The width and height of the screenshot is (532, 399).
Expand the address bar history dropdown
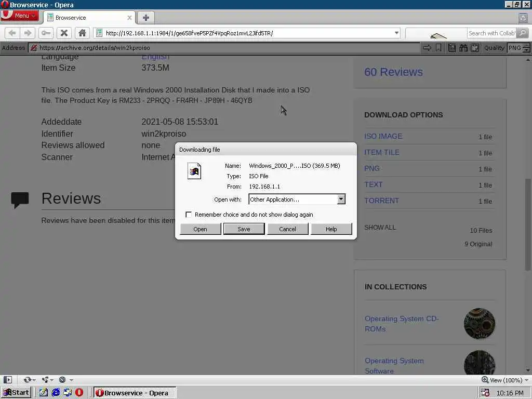pos(396,33)
